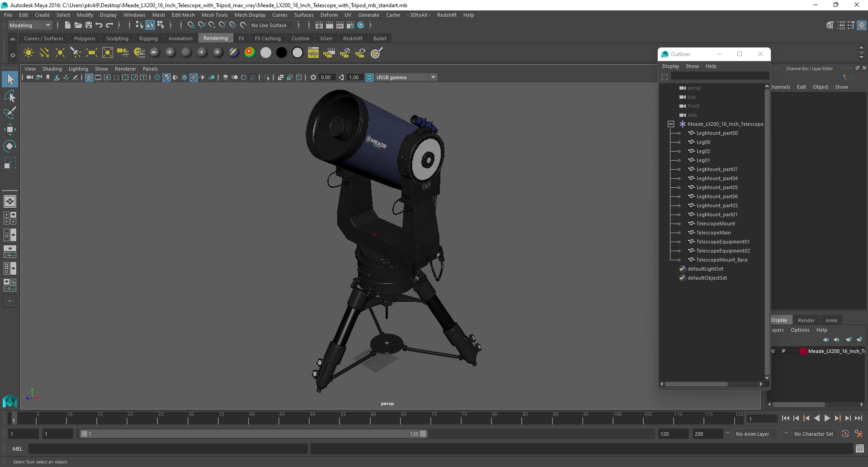This screenshot has width=868, height=467.
Task: Assign Anisotropic material from shelf
Action: 155,53
